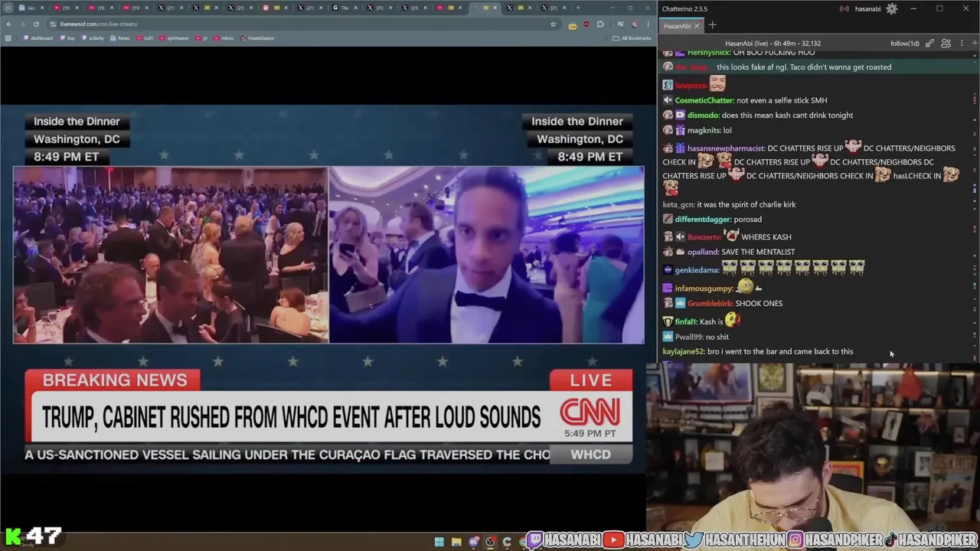Open LoFi bookmark

coord(145,38)
